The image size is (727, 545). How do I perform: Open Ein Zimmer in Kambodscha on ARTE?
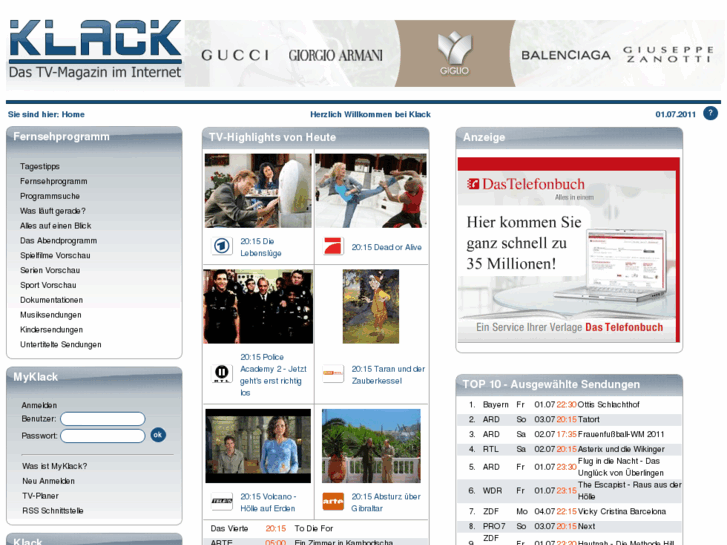point(344,542)
